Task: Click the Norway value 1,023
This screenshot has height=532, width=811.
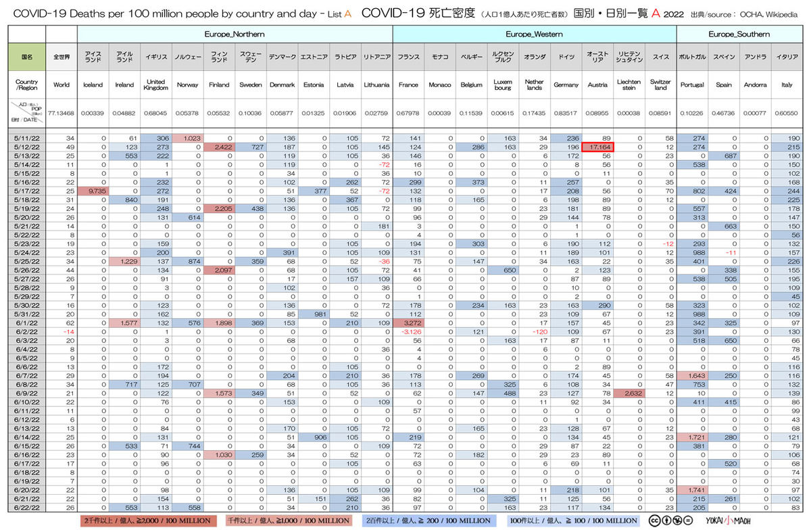Action: pos(187,139)
